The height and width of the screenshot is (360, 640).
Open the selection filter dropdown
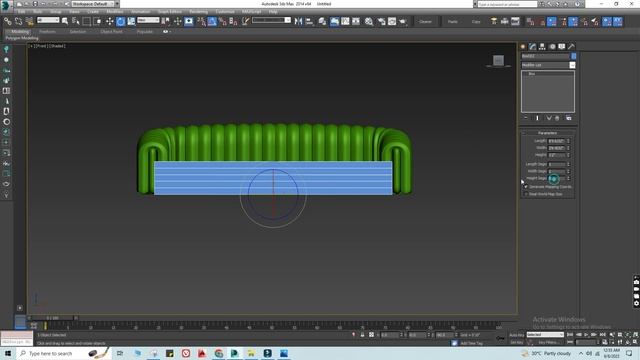[48, 20]
